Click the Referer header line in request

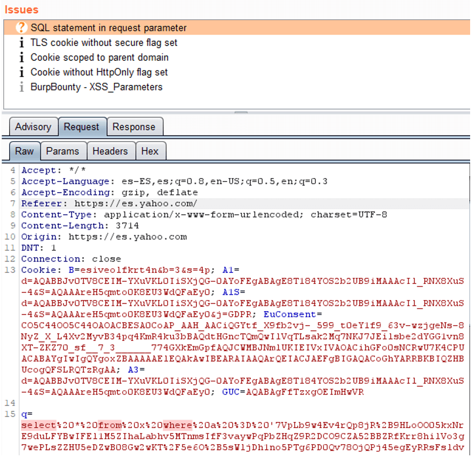click(x=109, y=203)
